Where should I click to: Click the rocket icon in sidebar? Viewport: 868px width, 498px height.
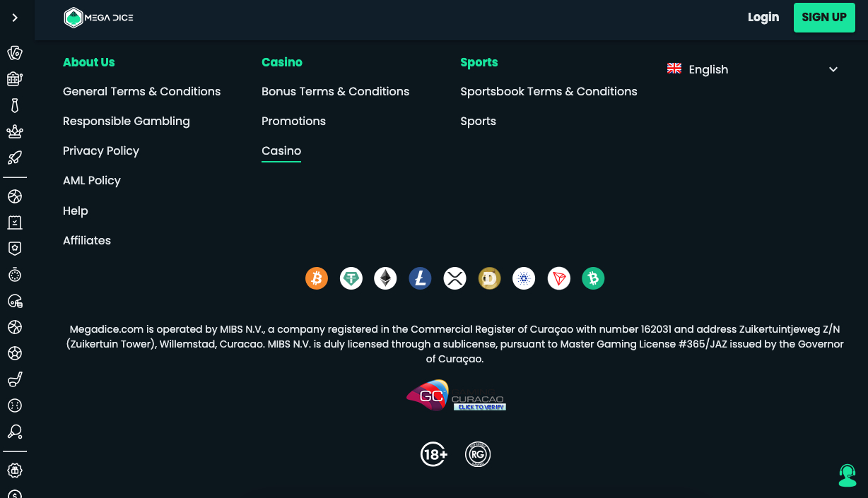click(x=15, y=158)
